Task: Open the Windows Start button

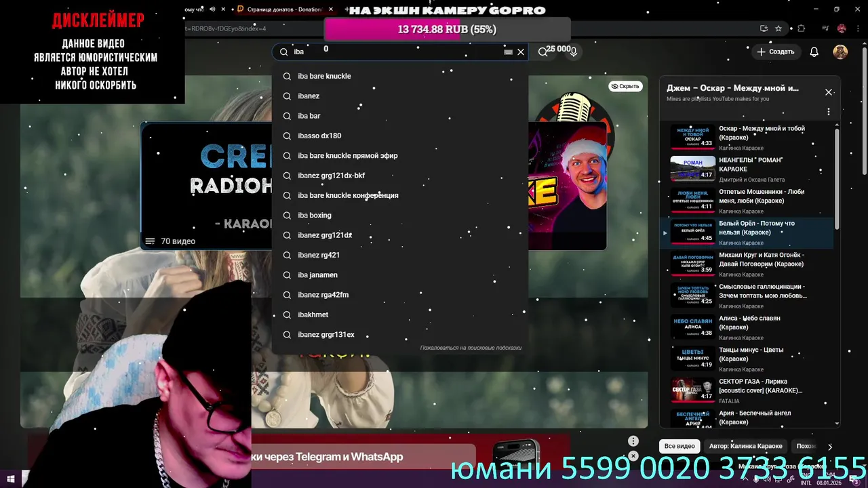Action: point(11,479)
